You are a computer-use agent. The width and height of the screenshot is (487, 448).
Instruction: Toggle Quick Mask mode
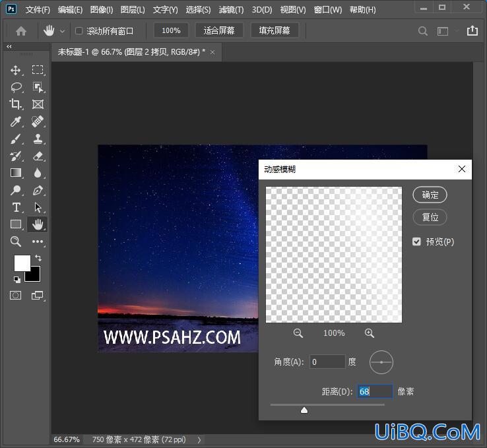(16, 295)
